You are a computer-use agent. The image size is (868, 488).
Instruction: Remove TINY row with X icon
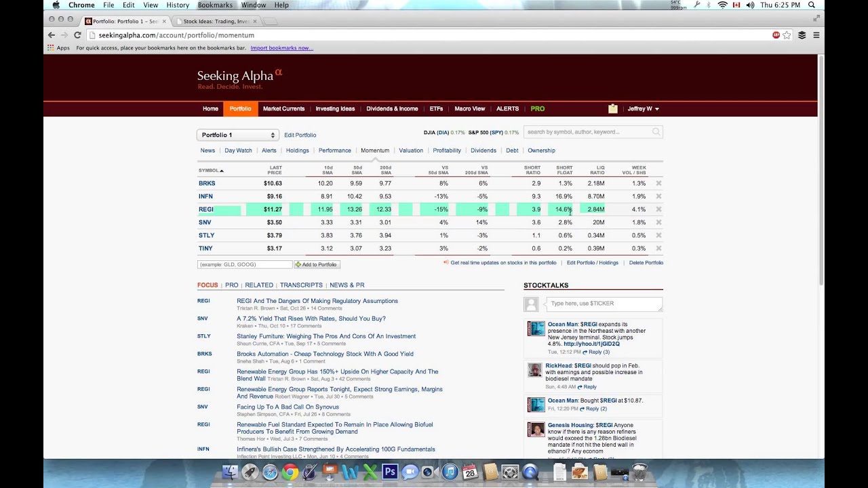coord(658,248)
